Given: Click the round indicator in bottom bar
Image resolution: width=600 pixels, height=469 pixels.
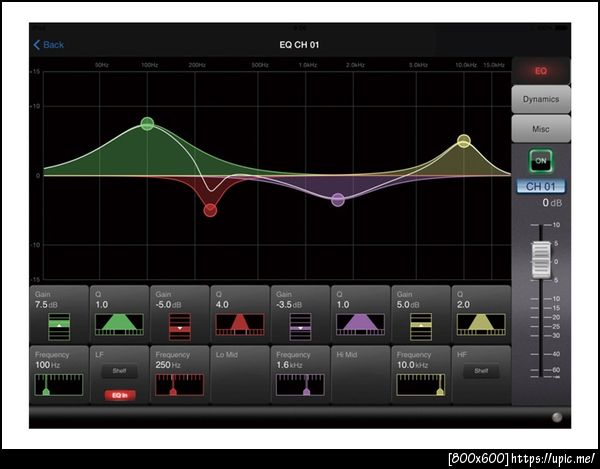Looking at the screenshot, I should (557, 417).
